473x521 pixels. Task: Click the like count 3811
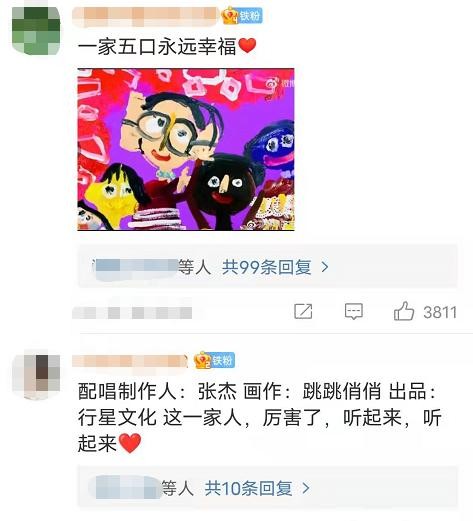(440, 312)
